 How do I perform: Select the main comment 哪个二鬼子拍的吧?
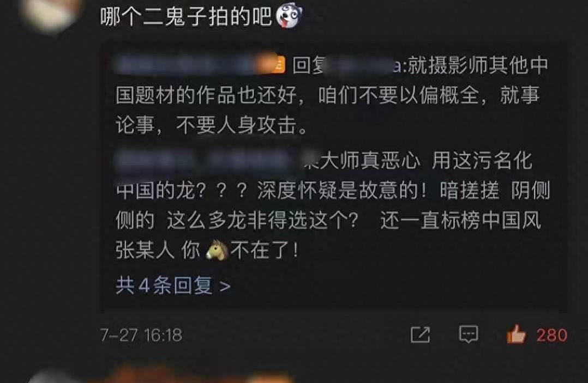[x=185, y=17]
